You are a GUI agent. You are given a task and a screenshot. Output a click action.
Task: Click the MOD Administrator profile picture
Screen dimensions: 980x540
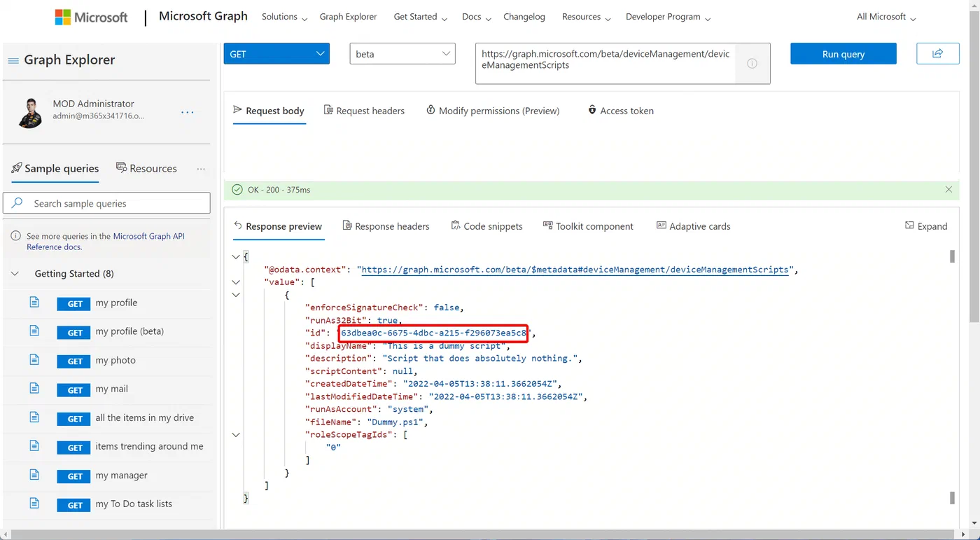tap(30, 113)
